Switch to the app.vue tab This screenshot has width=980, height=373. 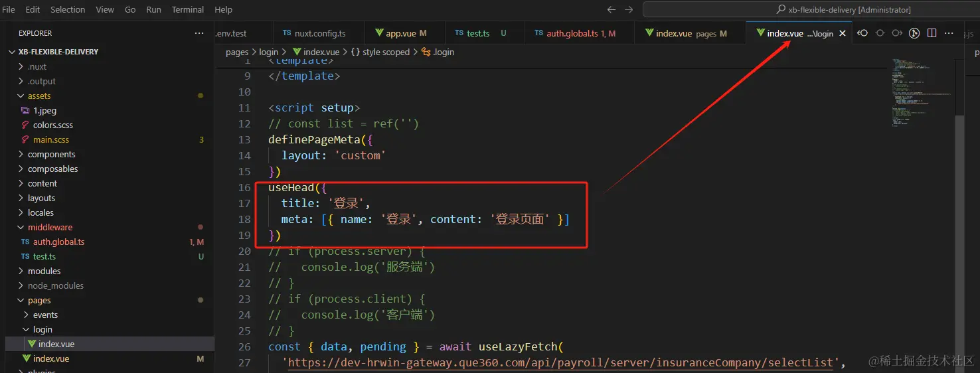coord(405,33)
